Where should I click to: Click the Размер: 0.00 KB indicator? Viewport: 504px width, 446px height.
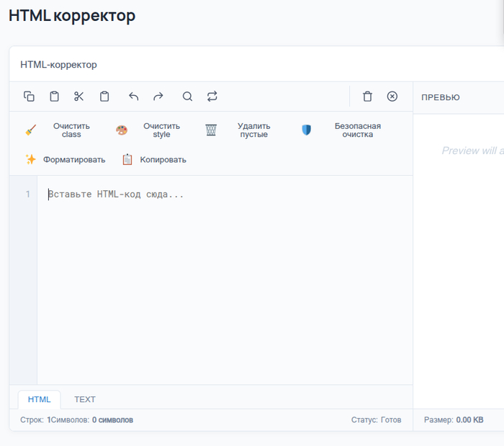click(454, 420)
